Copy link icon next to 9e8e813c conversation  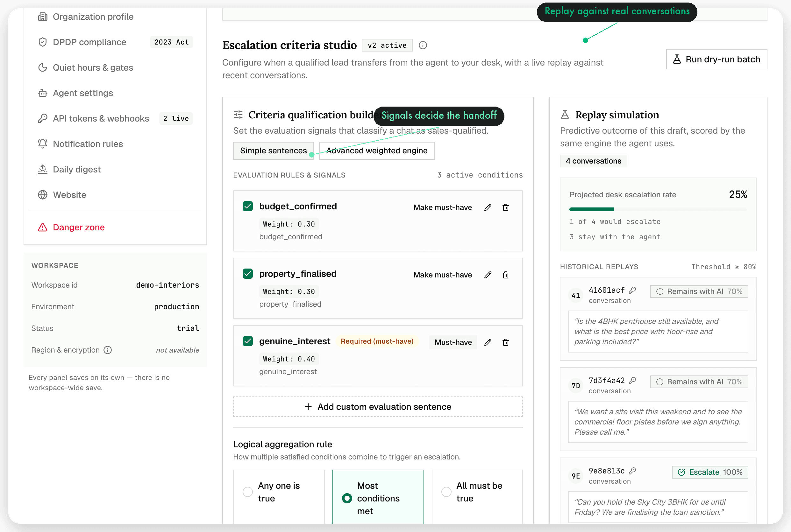click(632, 471)
